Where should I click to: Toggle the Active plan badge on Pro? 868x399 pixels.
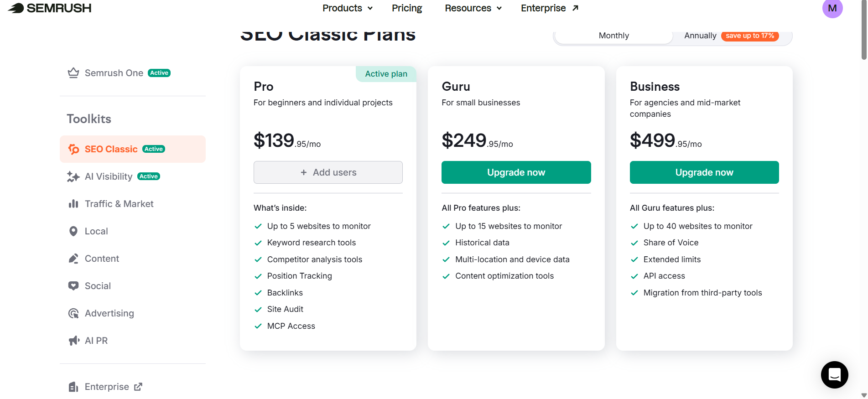pyautogui.click(x=386, y=73)
